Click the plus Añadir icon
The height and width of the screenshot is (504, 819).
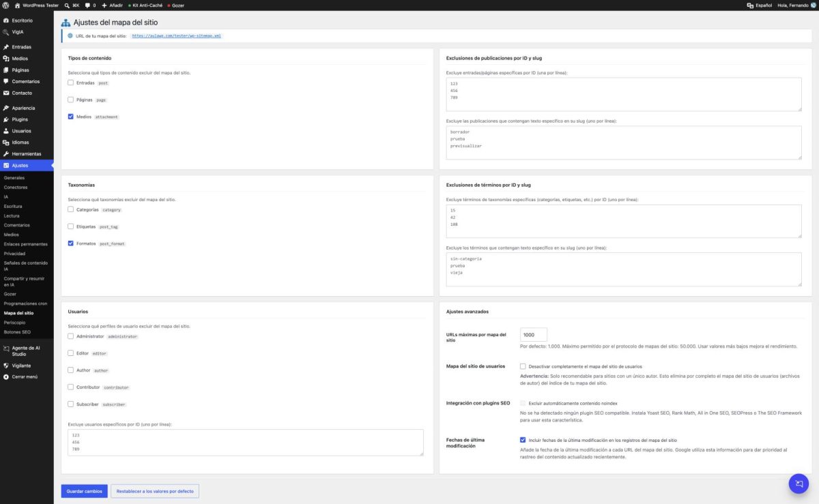coord(104,5)
